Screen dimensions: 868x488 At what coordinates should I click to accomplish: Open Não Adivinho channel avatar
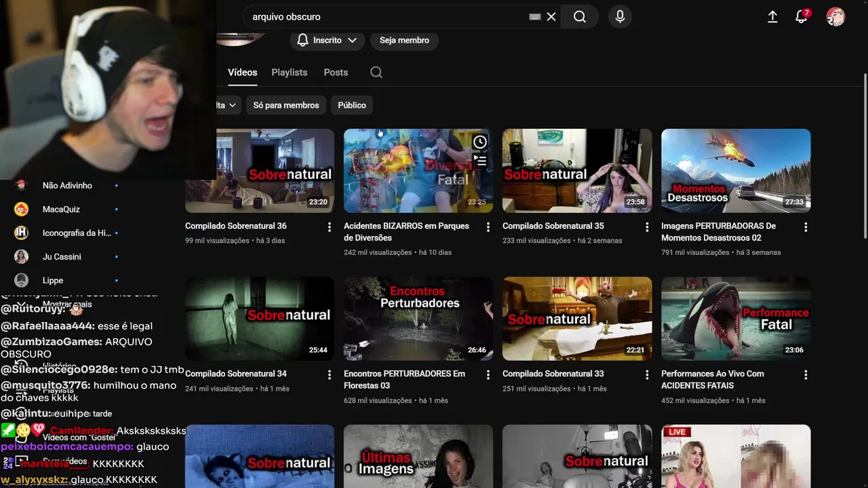click(x=22, y=185)
